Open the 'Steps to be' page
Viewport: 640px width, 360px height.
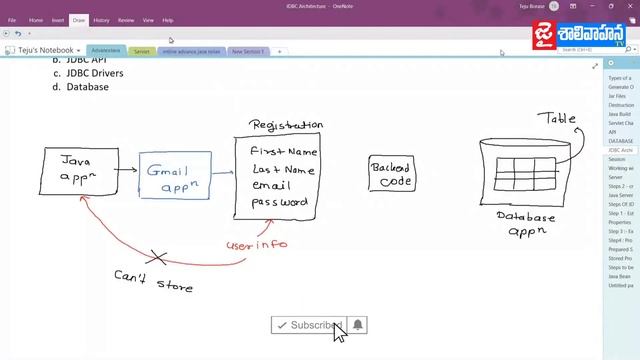tap(620, 267)
